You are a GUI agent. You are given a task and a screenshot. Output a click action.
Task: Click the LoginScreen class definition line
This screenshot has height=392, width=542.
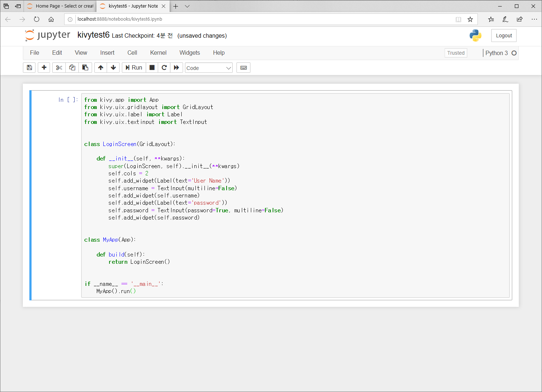[x=129, y=144]
